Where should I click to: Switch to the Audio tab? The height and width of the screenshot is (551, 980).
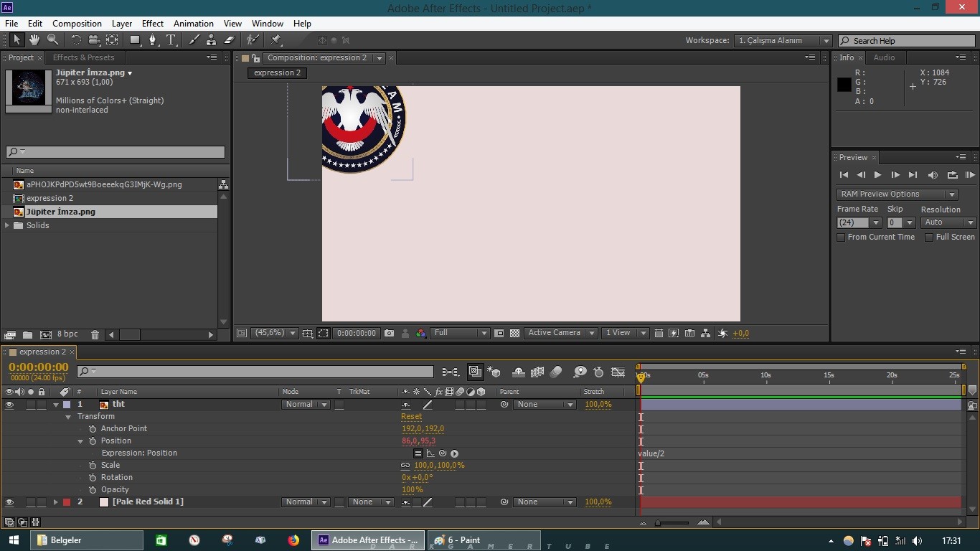tap(884, 57)
